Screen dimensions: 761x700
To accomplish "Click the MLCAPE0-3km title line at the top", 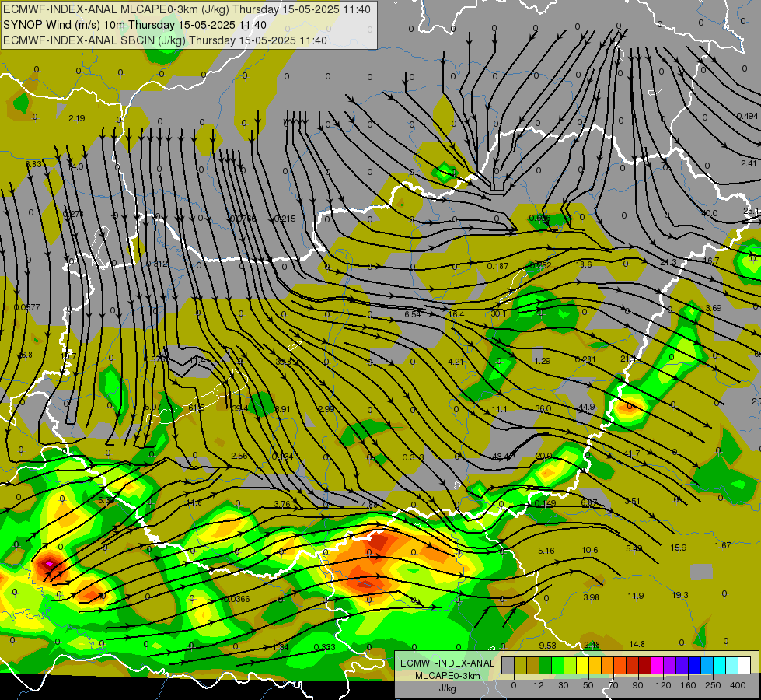I will [187, 9].
